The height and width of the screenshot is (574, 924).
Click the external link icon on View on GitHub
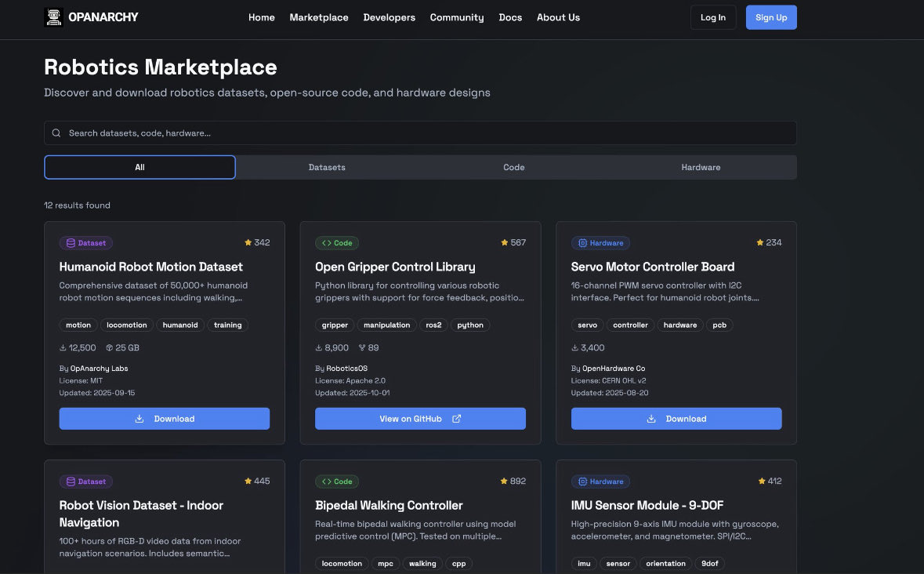pyautogui.click(x=457, y=419)
